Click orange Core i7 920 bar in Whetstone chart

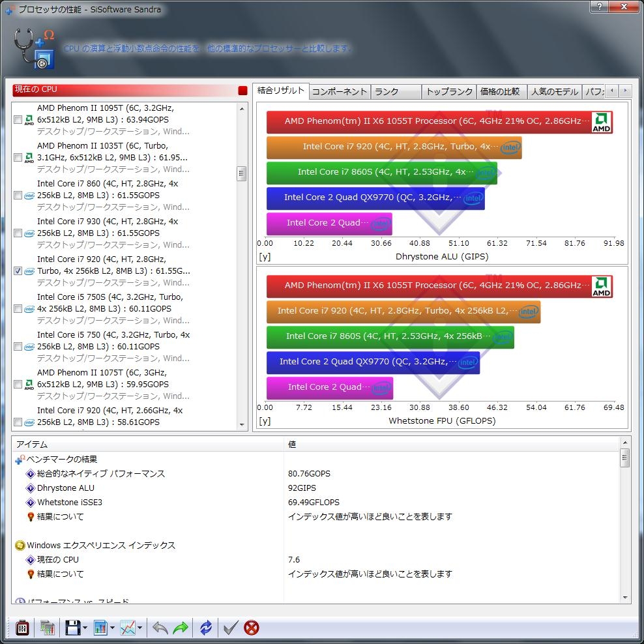403,312
